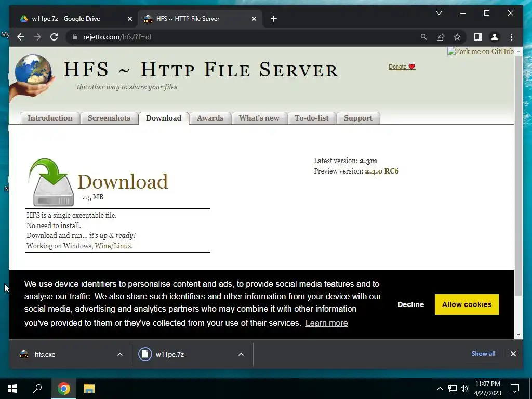Image resolution: width=532 pixels, height=399 pixels.
Task: Open latest version 2.3m link
Action: coord(368,161)
